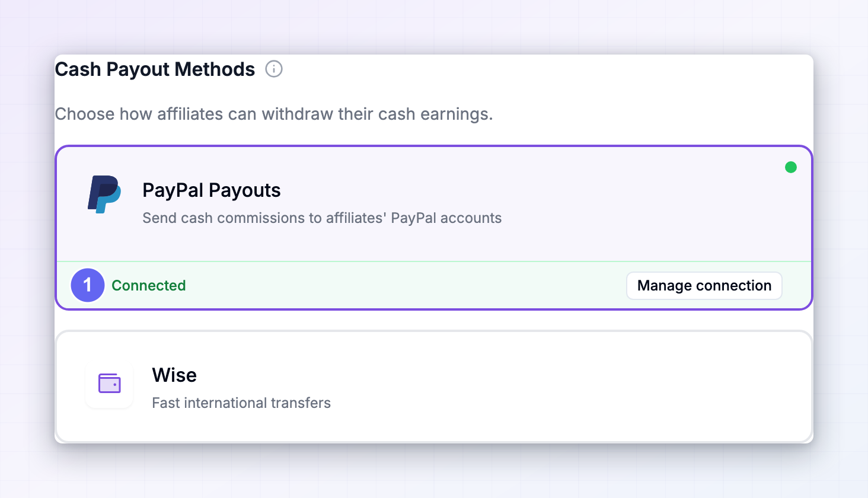Open Manage connection for PayPal
868x498 pixels.
704,286
